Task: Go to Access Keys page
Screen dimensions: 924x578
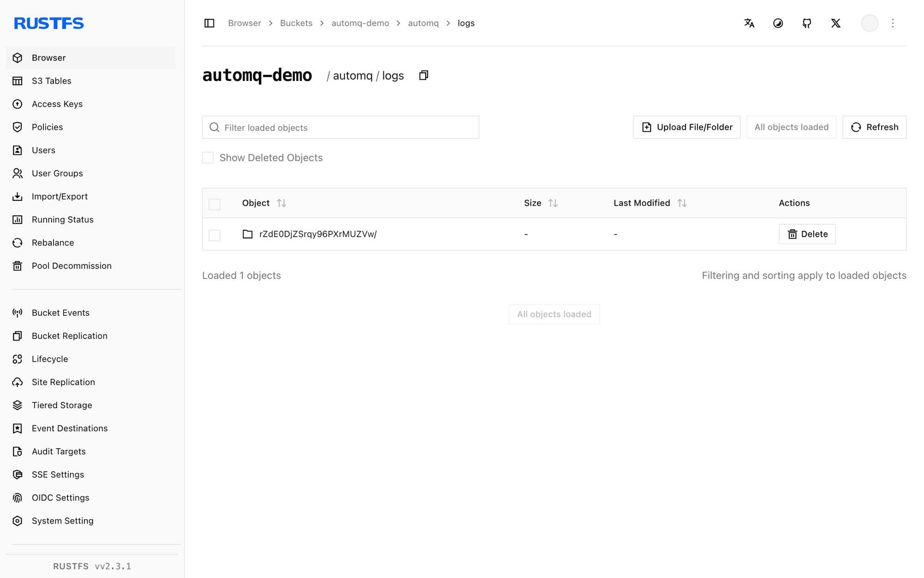Action: point(91,104)
